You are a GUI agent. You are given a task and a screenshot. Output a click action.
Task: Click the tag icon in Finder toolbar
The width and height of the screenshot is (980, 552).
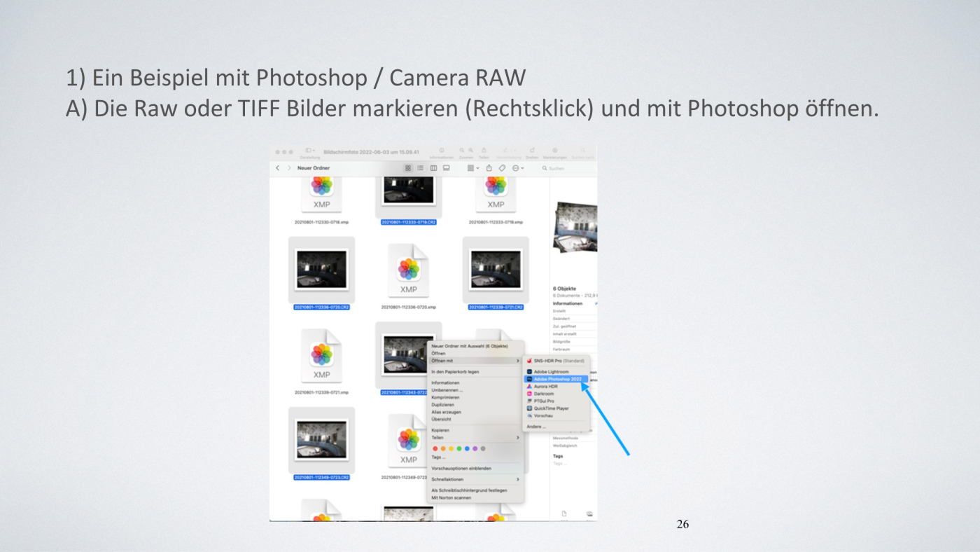[x=502, y=168]
